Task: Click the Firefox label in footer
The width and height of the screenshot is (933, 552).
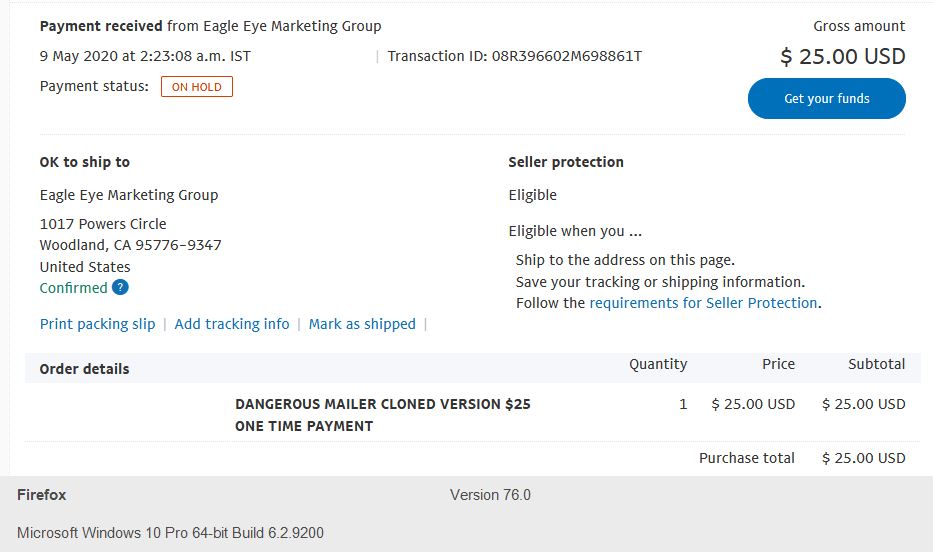Action: click(42, 495)
